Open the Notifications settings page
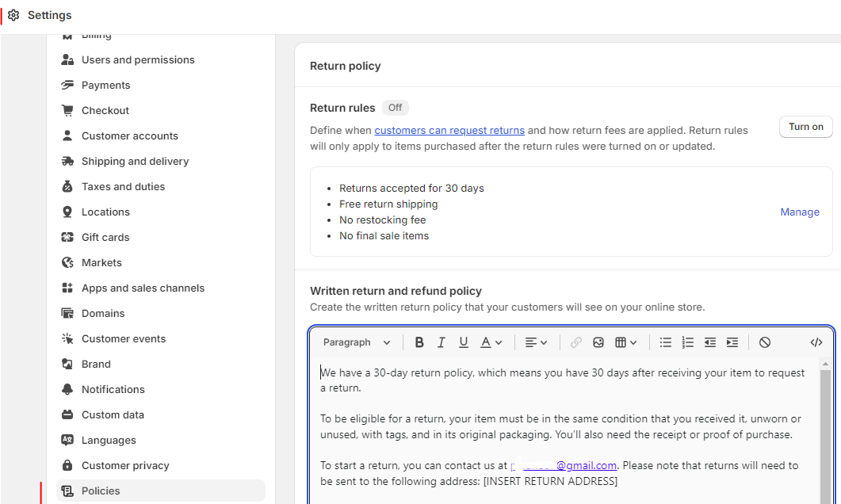This screenshot has width=841, height=504. pos(113,389)
